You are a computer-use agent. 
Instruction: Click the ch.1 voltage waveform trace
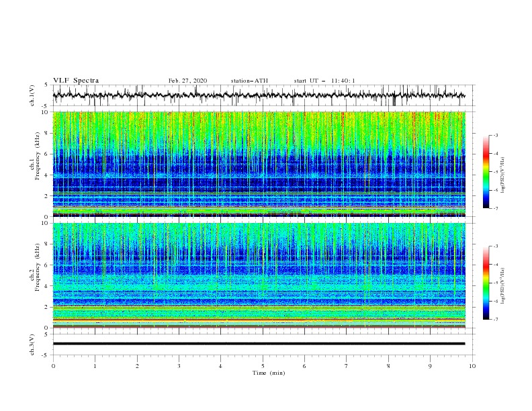click(259, 95)
